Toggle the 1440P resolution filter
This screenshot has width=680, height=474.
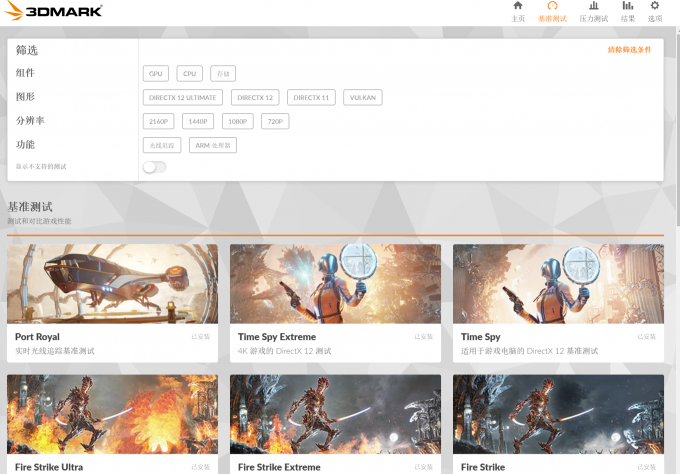[x=198, y=121]
